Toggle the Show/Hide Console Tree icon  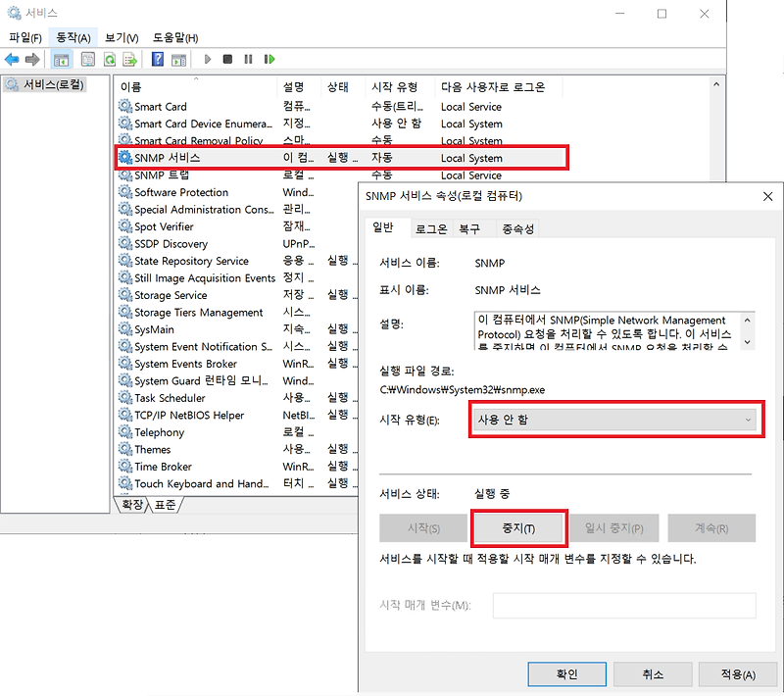click(x=62, y=59)
